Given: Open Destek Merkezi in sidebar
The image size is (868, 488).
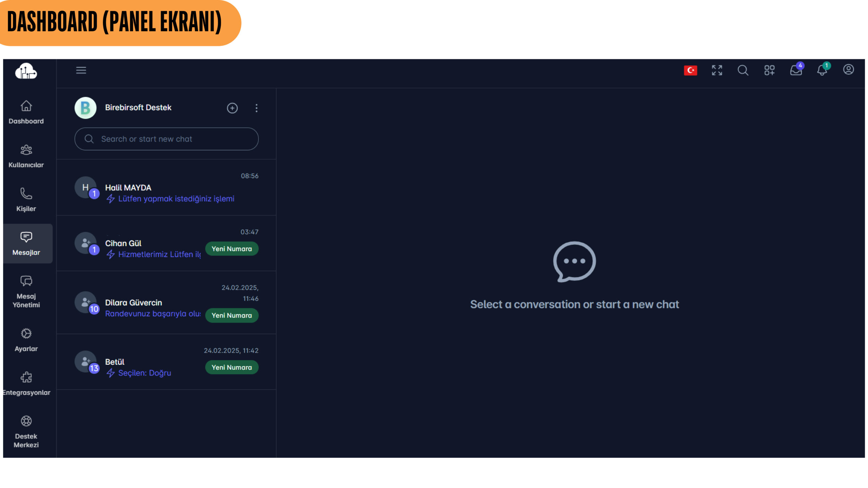Looking at the screenshot, I should 26,431.
